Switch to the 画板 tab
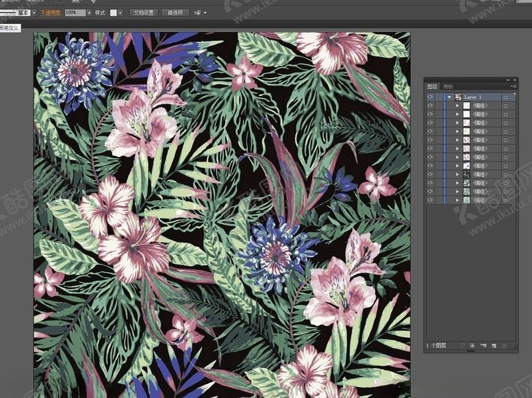The image size is (532, 398). pos(448,86)
